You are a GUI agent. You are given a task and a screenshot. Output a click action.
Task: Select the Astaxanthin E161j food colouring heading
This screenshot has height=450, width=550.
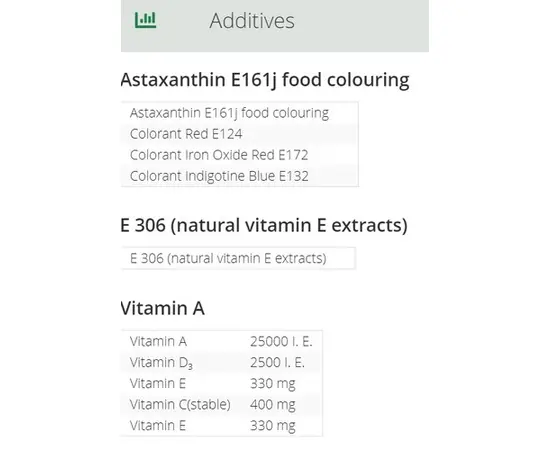point(265,80)
